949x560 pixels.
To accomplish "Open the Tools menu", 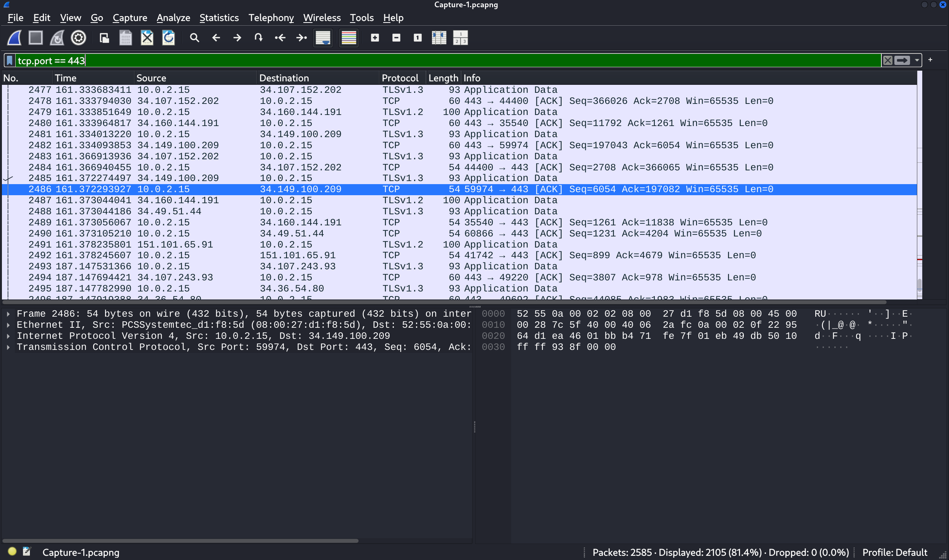I will [x=362, y=18].
